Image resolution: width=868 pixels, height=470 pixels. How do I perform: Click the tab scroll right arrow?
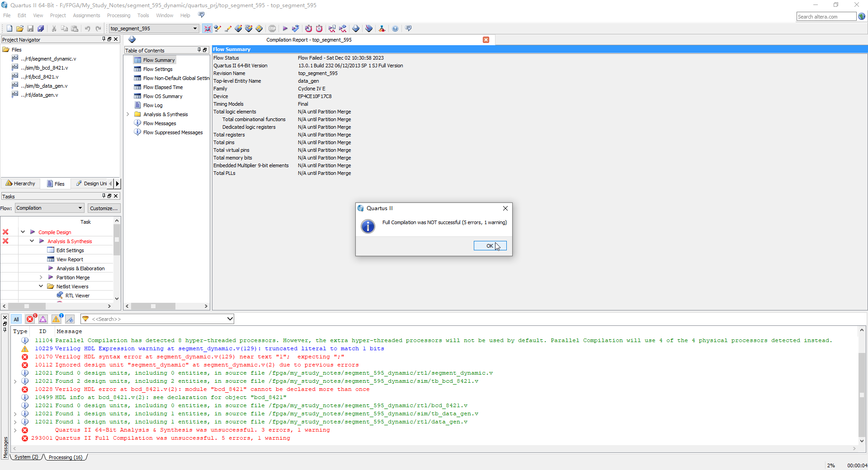point(118,183)
